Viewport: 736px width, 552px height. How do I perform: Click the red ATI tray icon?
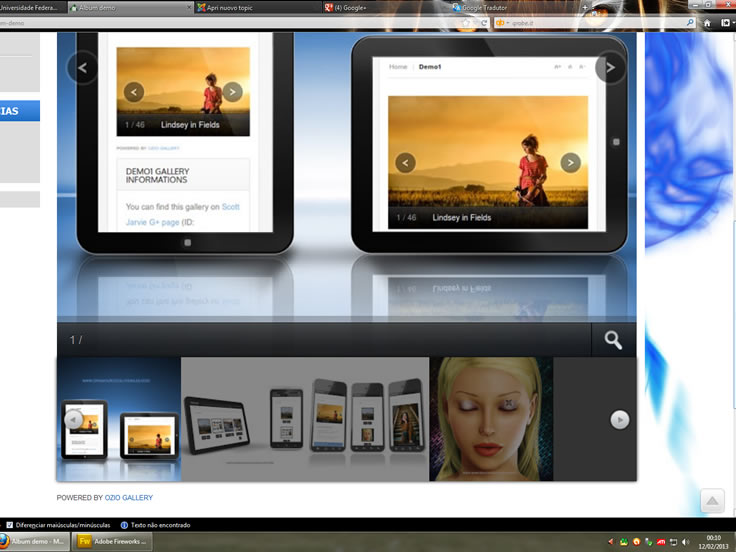click(x=661, y=542)
